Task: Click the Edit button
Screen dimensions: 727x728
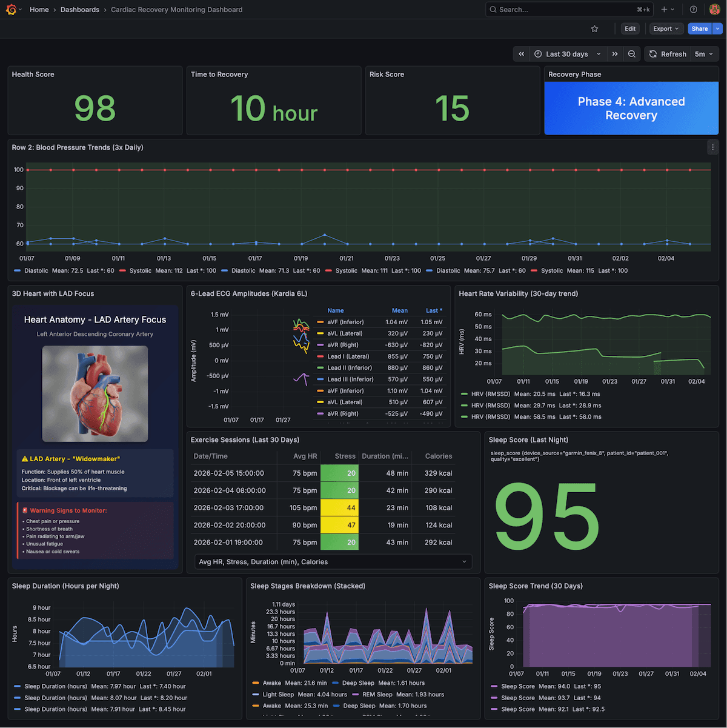Action: click(630, 28)
